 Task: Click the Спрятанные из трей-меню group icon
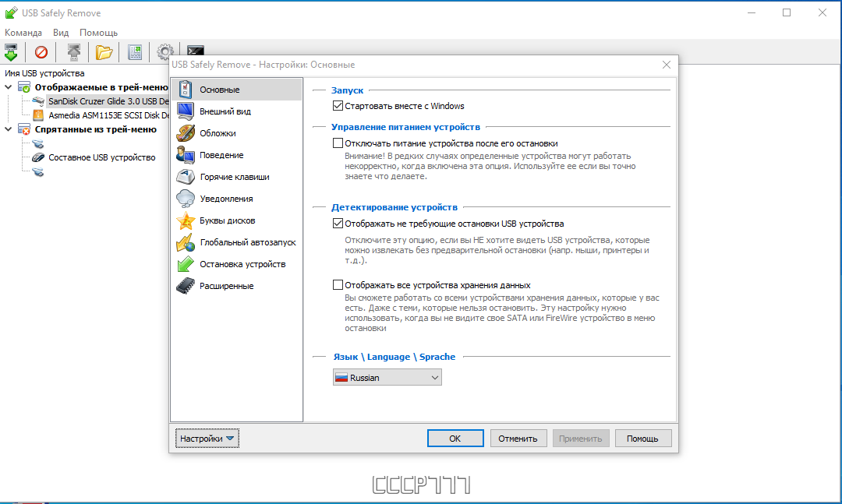click(x=24, y=129)
